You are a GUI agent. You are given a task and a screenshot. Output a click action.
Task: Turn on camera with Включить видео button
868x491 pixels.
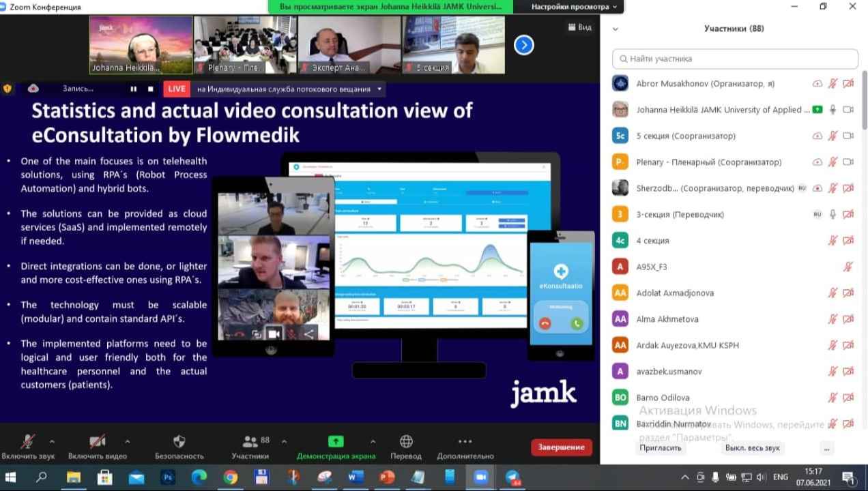[x=97, y=442]
